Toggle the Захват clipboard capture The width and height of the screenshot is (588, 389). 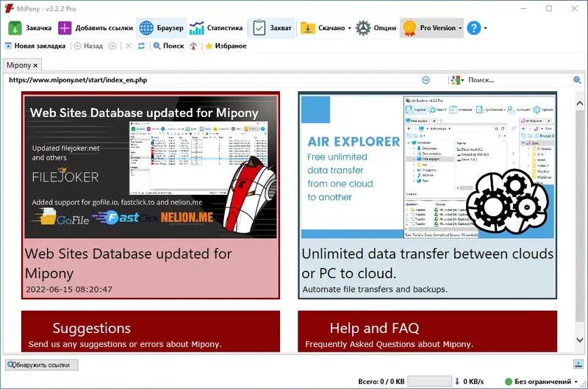click(272, 28)
